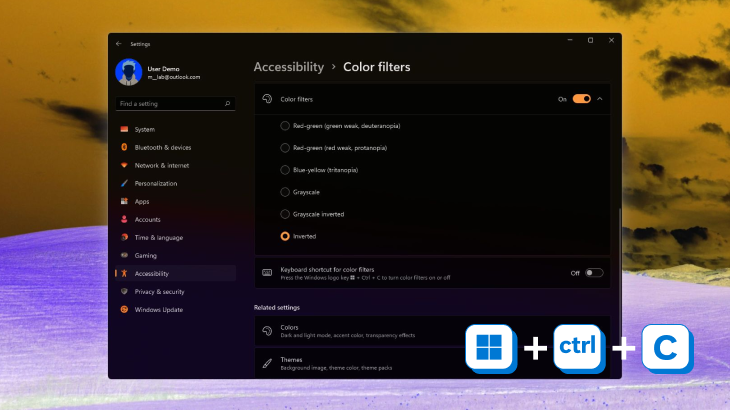Select the Grayscale filter option
Screen dimensions: 730x410
[285, 192]
